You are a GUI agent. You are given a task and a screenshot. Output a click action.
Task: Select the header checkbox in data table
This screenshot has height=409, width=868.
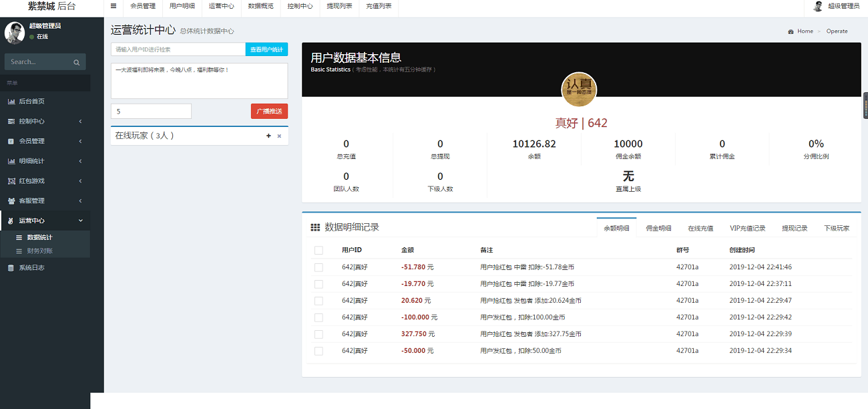[318, 249]
